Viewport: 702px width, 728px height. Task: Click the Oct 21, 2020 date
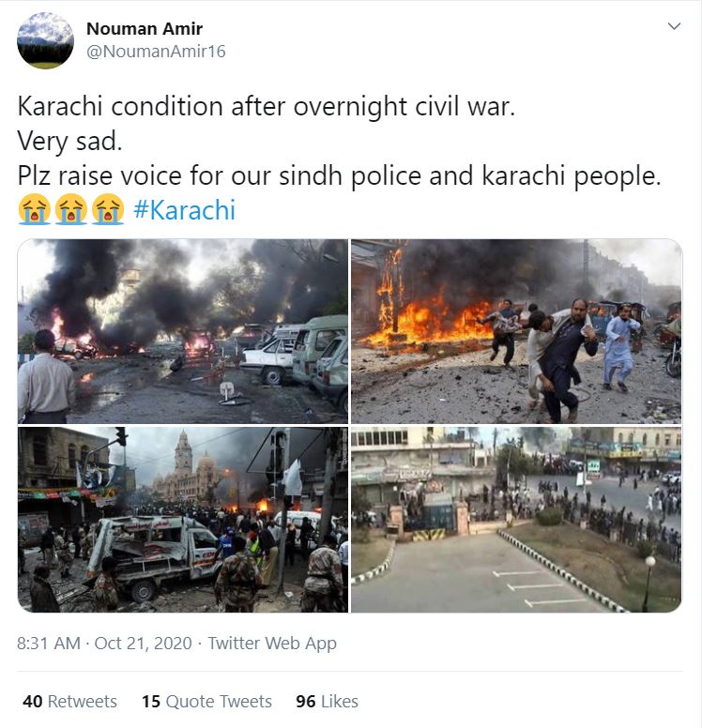pyautogui.click(x=143, y=644)
